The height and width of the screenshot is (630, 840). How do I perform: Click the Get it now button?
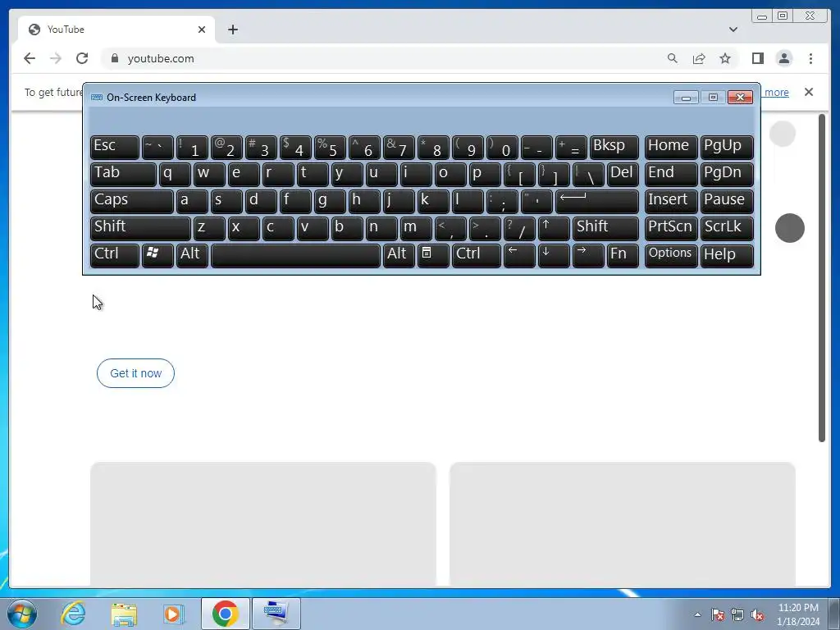click(x=135, y=373)
